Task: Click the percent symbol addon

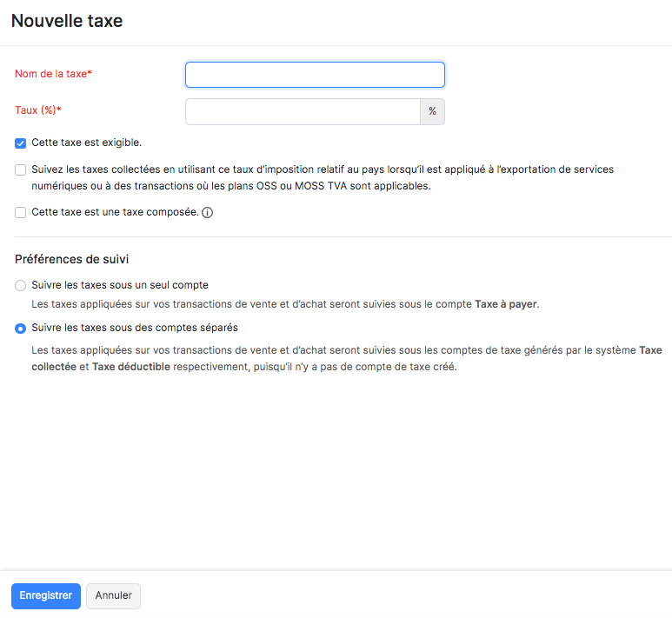Action: [432, 111]
